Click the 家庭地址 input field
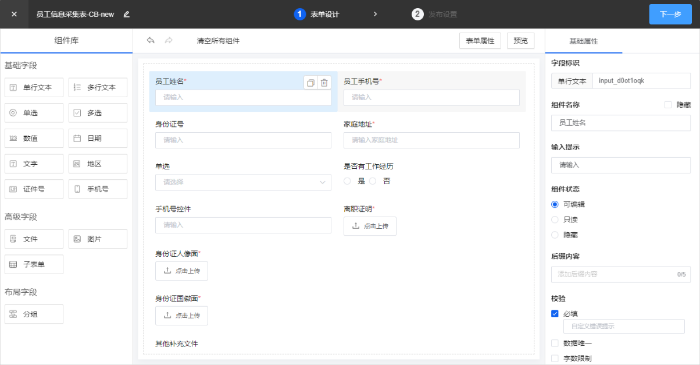 (x=431, y=140)
